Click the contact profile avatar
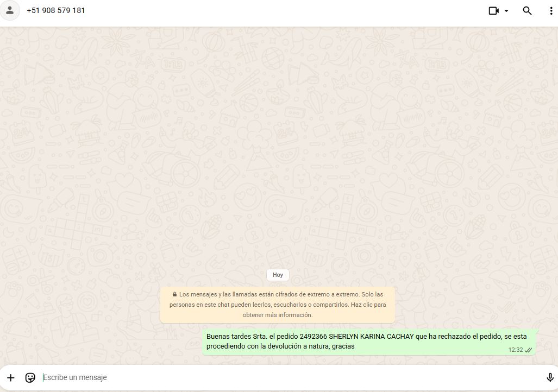The image size is (558, 392). pos(10,11)
